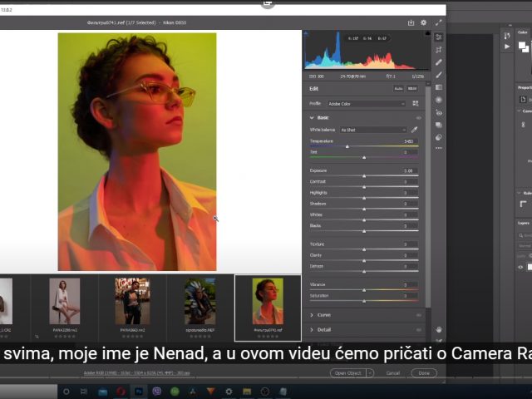Open Photoshop from the taskbar
The image size is (532, 399).
pyautogui.click(x=139, y=392)
